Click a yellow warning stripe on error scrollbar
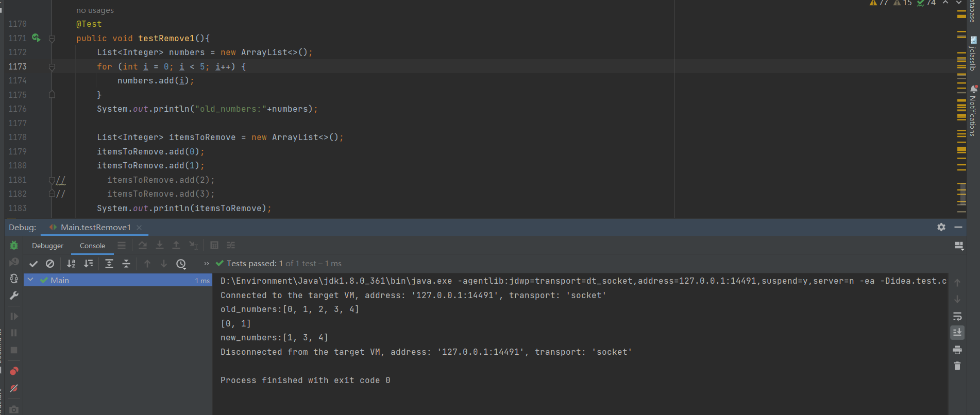Viewport: 980px width, 415px height. click(x=961, y=16)
